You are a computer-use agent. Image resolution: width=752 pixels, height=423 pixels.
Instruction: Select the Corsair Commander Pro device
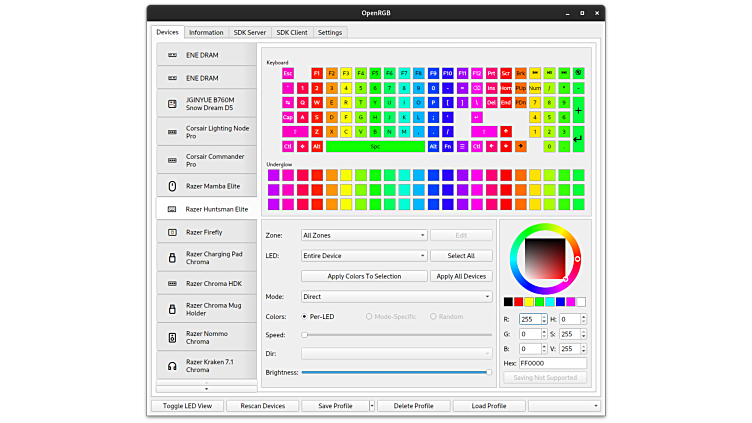click(x=206, y=160)
